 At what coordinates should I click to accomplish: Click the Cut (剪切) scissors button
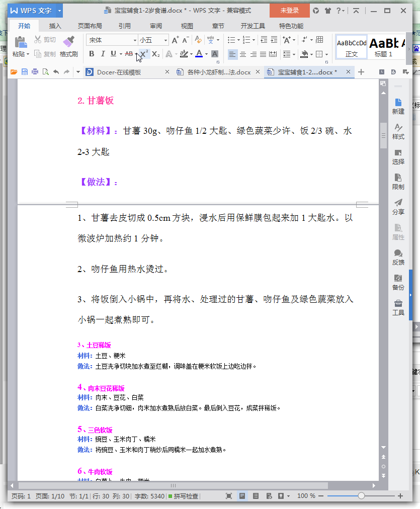point(45,40)
